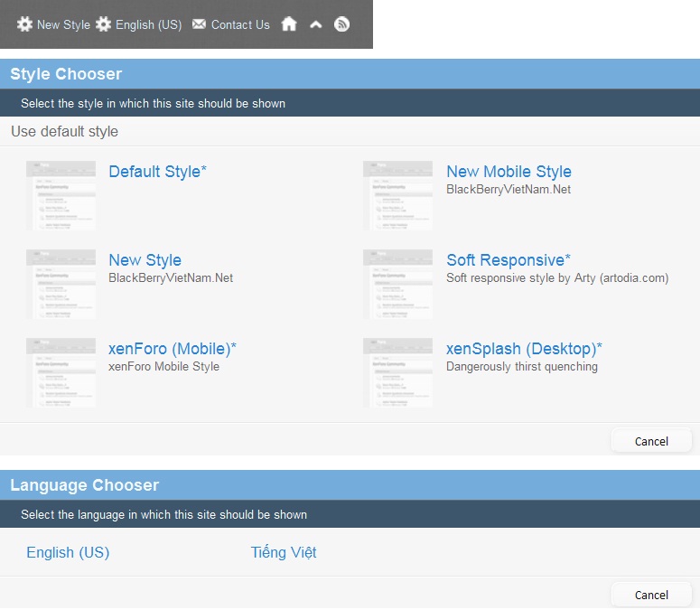Click the xenSplash (Desktop) preview thumbnail
Image resolution: width=700 pixels, height=610 pixels.
397,372
